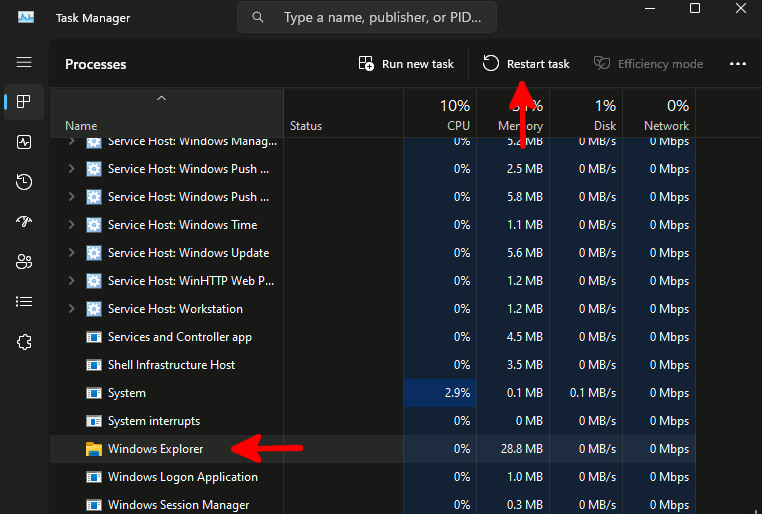Select Service Host: Workstation name
The image size is (762, 514).
175,309
